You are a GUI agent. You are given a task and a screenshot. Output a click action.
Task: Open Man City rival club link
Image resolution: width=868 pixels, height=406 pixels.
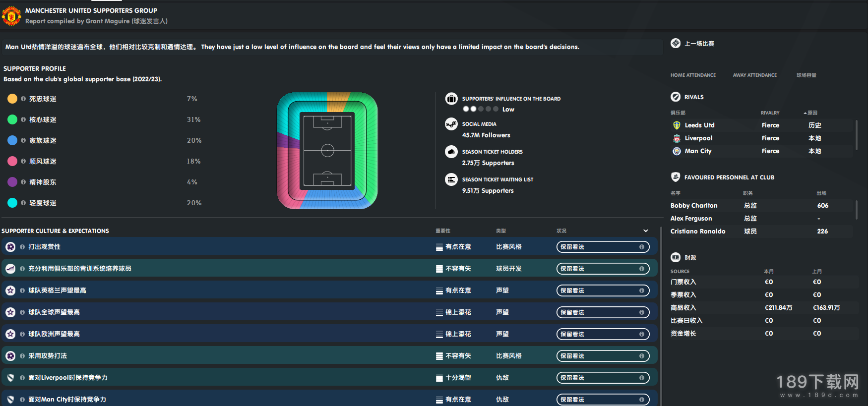698,151
